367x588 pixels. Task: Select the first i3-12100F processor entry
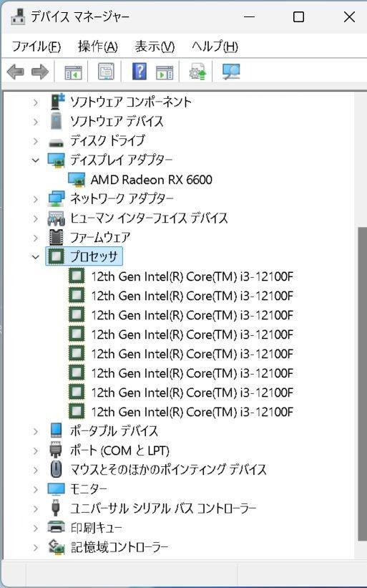click(x=192, y=276)
